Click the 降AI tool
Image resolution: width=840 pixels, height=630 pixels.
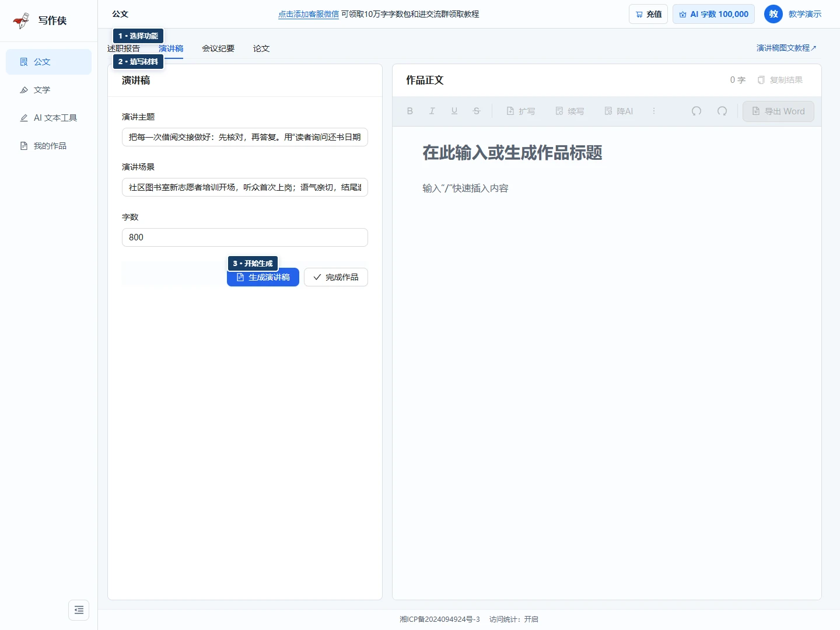pyautogui.click(x=619, y=111)
